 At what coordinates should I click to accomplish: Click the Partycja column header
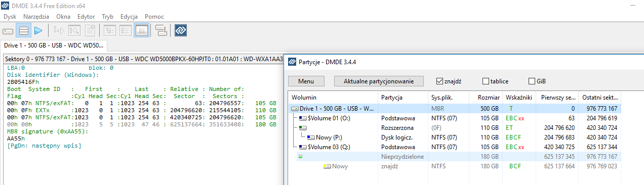(403, 97)
